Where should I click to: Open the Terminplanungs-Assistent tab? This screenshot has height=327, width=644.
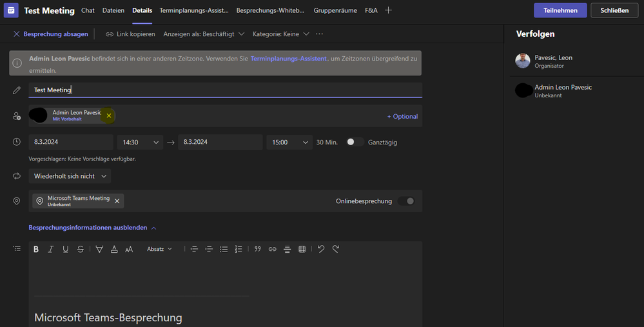(194, 10)
